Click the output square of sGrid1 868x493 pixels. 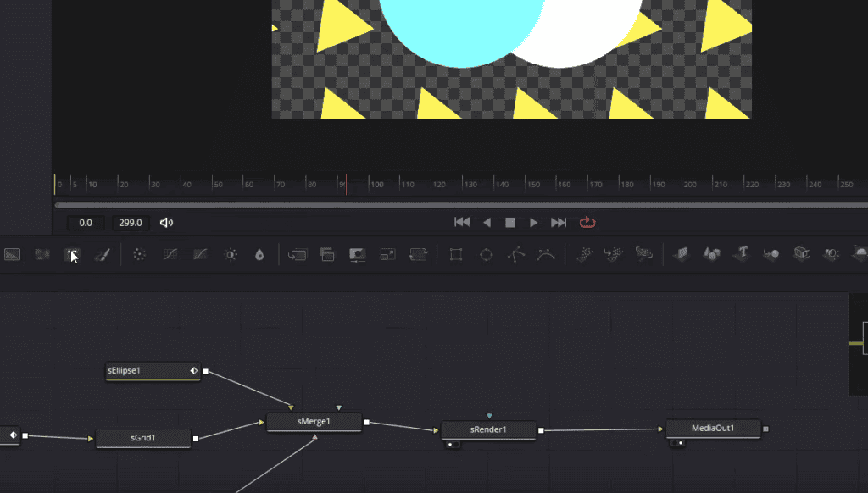coord(196,439)
